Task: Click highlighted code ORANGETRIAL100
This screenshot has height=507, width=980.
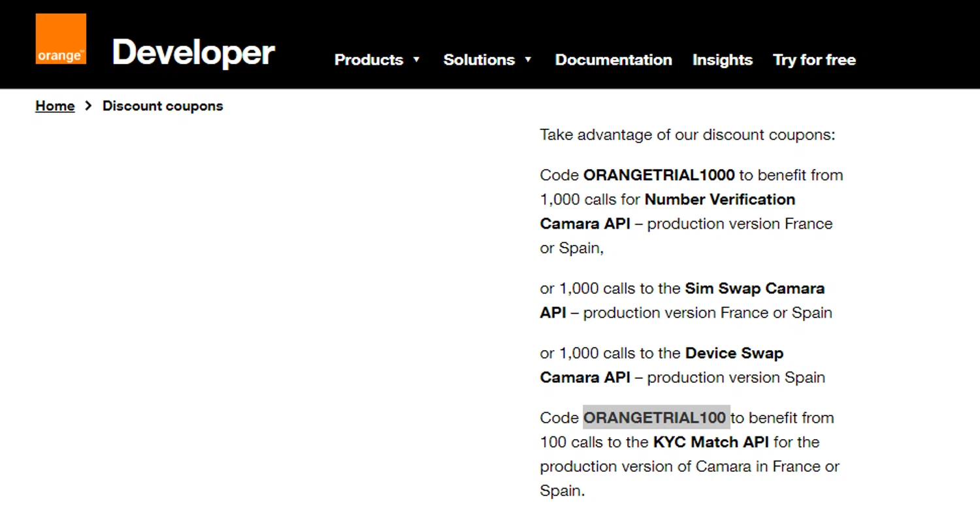Action: (x=655, y=417)
